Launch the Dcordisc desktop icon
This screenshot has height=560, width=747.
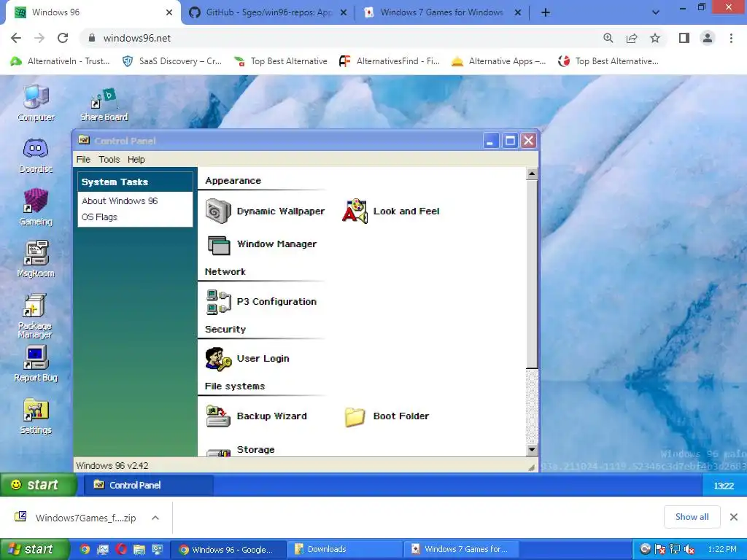[36, 156]
